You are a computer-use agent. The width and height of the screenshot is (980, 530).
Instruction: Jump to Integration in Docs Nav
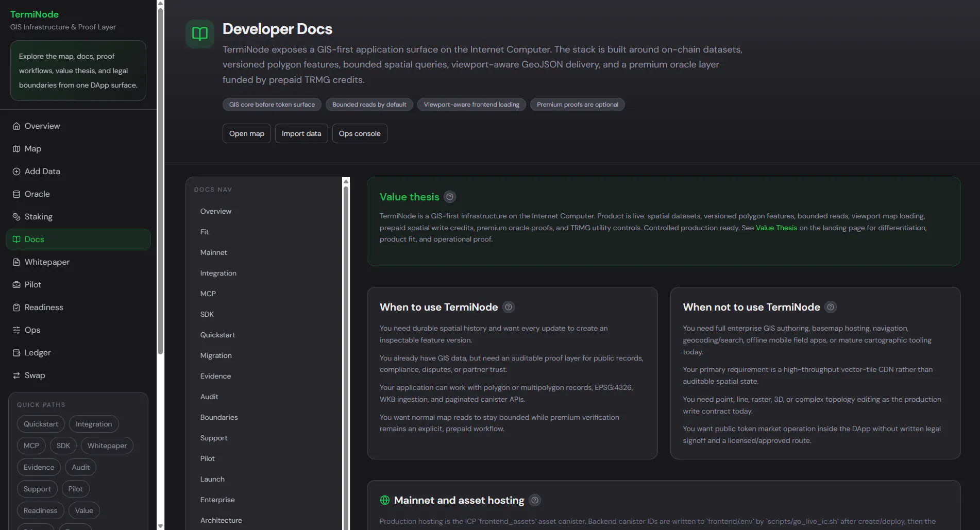pos(264,273)
